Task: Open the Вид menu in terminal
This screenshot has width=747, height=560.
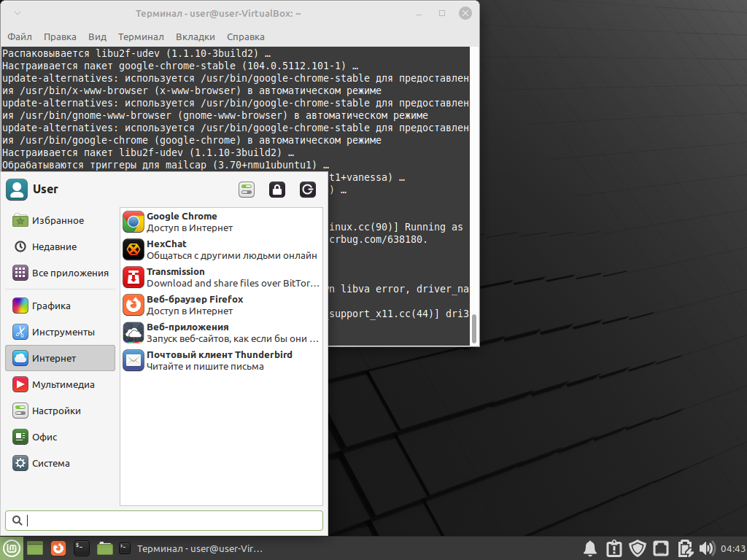Action: [97, 36]
